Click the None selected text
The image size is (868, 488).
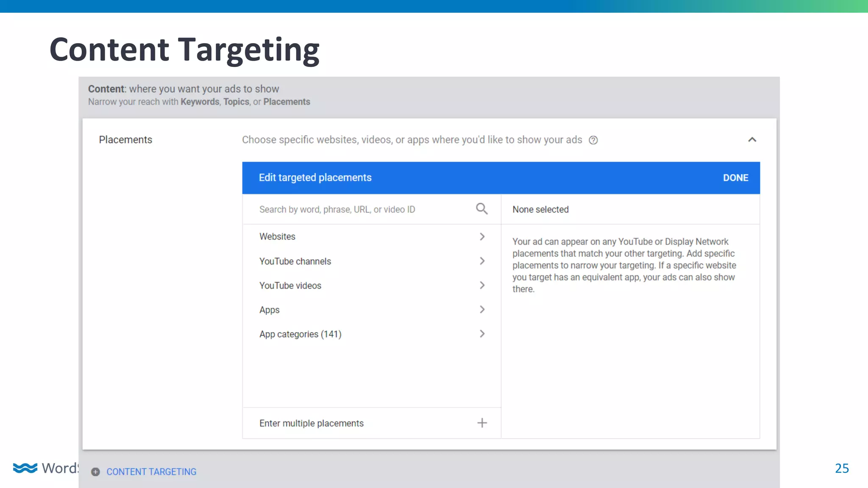click(x=540, y=209)
